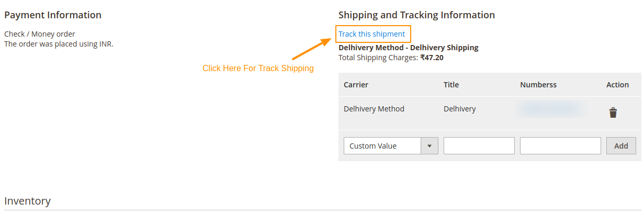The image size is (644, 214).
Task: Click the Delhivery Method - Delhivery Shipping label
Action: 408,48
